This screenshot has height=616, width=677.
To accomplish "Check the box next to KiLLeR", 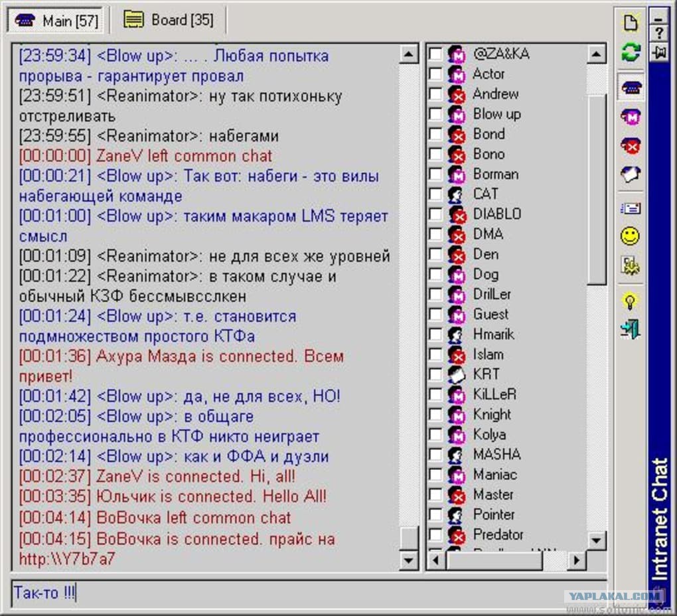I will (435, 394).
